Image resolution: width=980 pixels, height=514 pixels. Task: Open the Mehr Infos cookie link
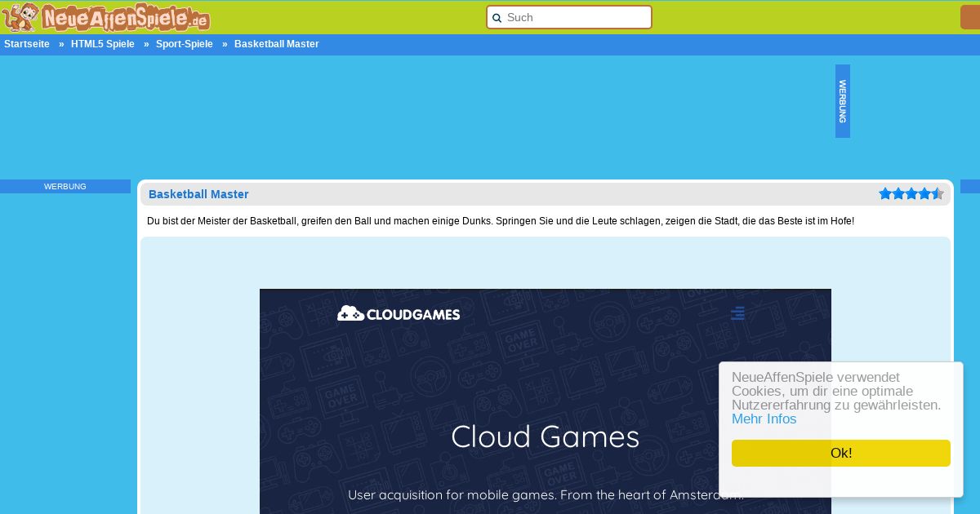pos(764,419)
